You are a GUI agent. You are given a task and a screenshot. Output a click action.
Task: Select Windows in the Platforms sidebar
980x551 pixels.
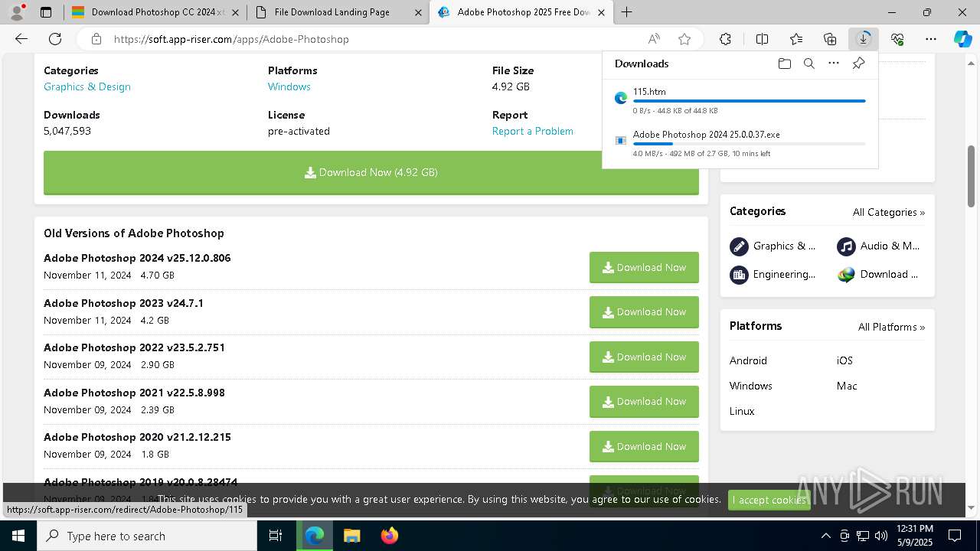click(x=751, y=386)
